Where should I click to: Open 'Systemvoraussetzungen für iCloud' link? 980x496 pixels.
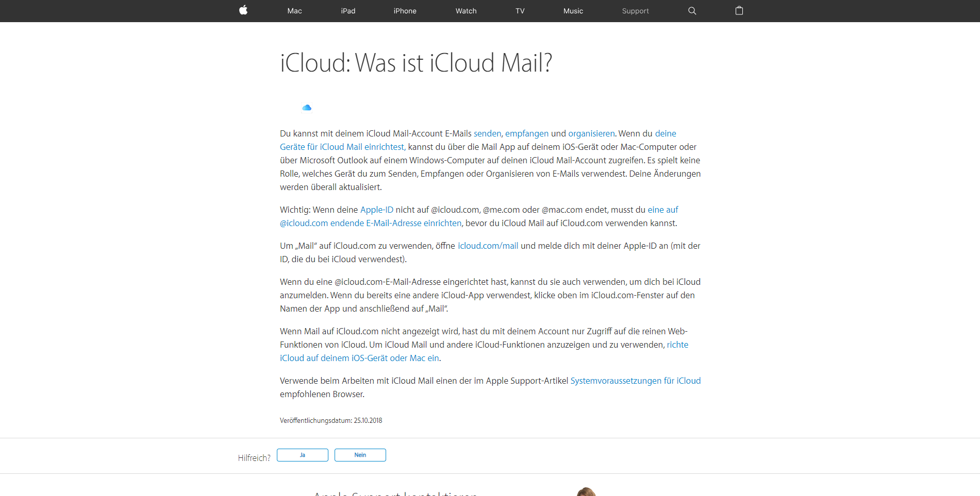pos(635,381)
